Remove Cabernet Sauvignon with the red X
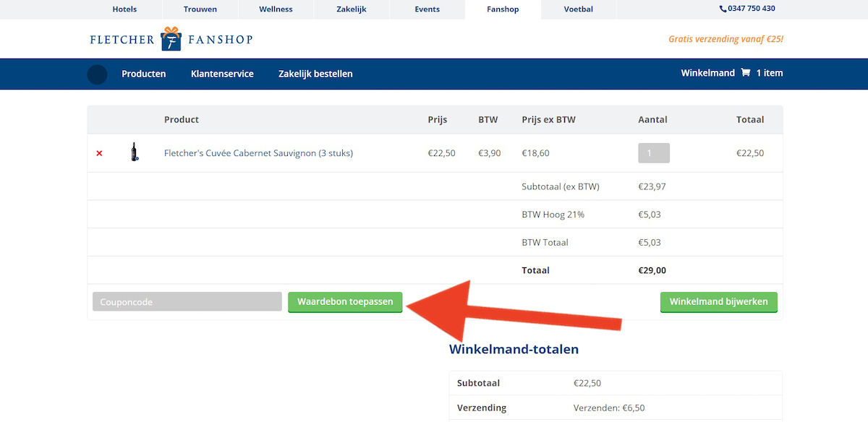 tap(99, 153)
